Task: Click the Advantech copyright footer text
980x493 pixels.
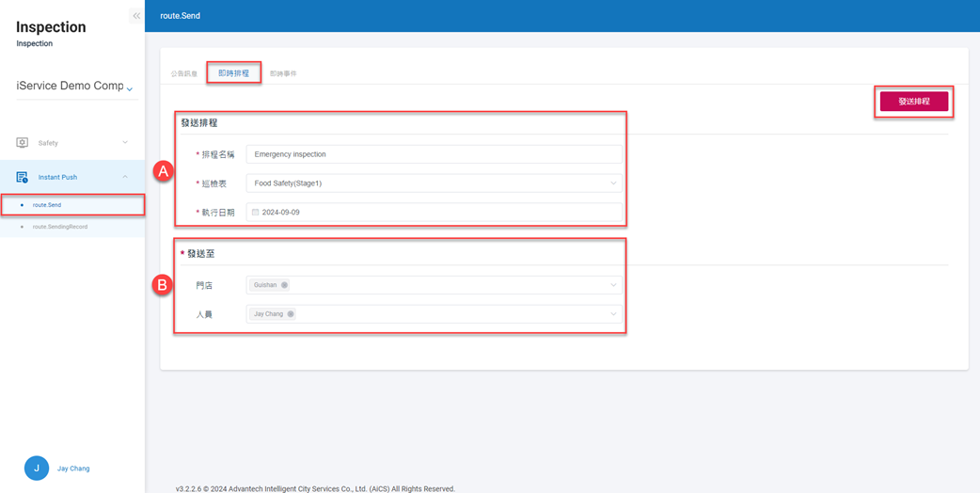Action: (316, 488)
